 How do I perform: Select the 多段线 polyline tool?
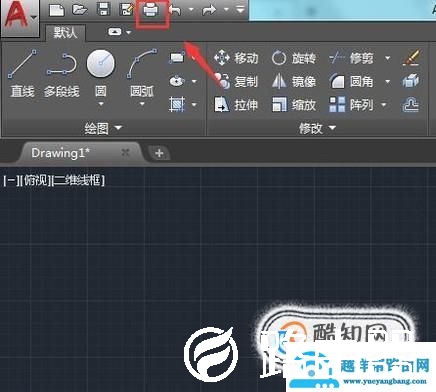click(62, 75)
